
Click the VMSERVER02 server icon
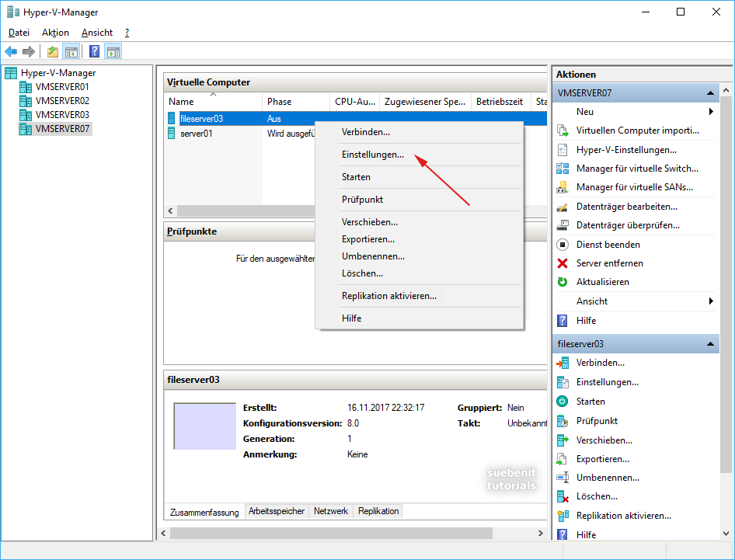(x=26, y=101)
